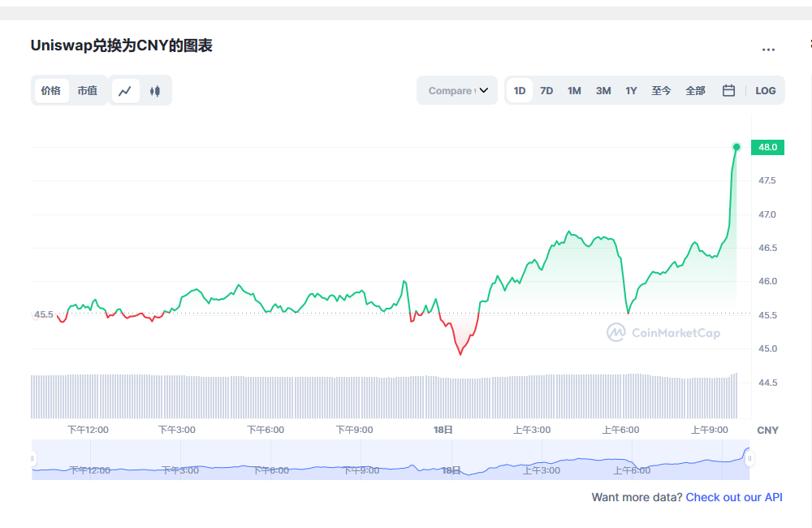
Task: Click the 上午6:00 label on chart axis
Action: pyautogui.click(x=620, y=430)
